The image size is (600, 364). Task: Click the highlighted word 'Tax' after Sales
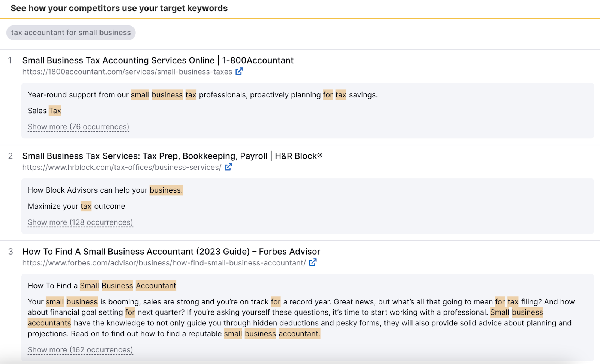point(55,110)
